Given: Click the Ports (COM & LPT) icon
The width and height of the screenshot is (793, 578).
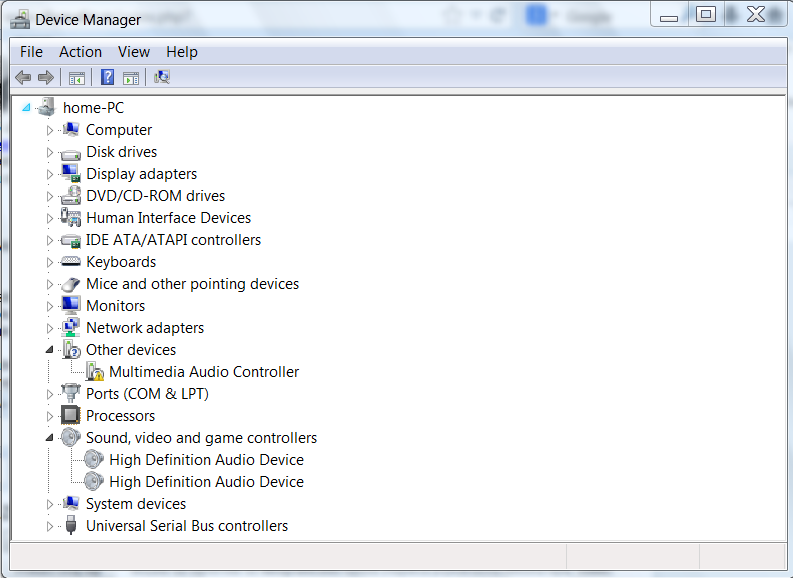Looking at the screenshot, I should tap(71, 393).
